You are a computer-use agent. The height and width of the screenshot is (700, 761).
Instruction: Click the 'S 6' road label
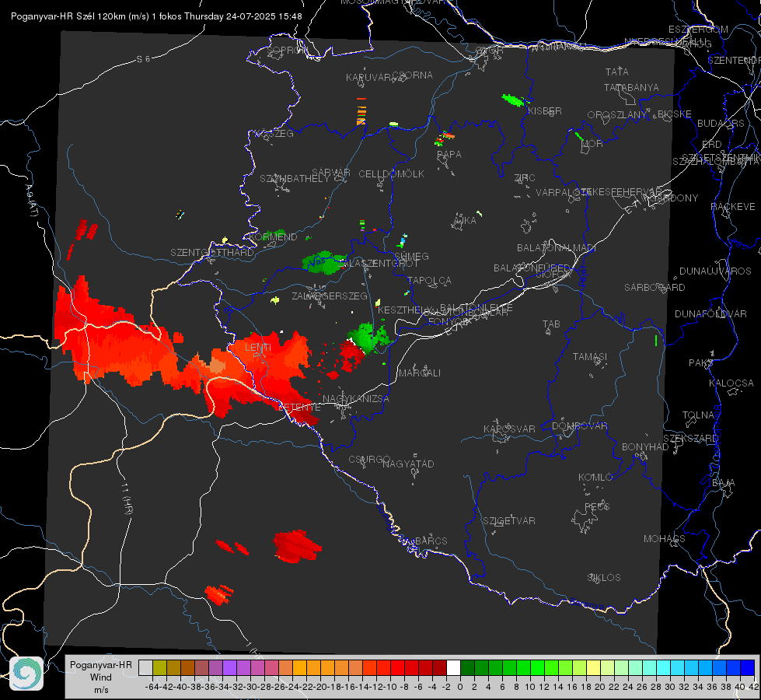click(143, 59)
